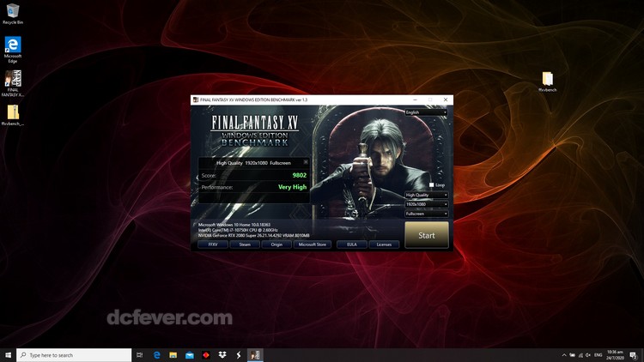
Task: Open the Mail app from the taskbar
Action: click(190, 355)
